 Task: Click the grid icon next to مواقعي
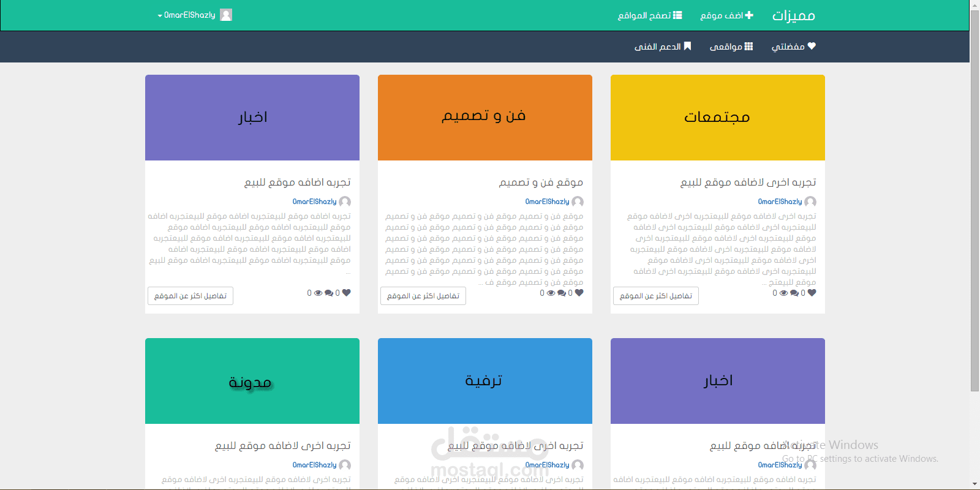(748, 47)
